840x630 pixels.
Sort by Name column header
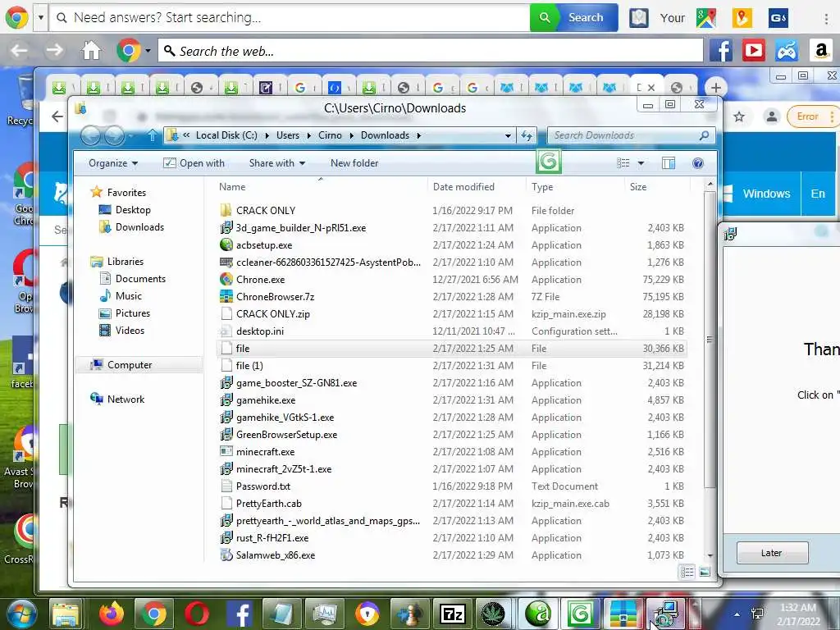coord(232,186)
